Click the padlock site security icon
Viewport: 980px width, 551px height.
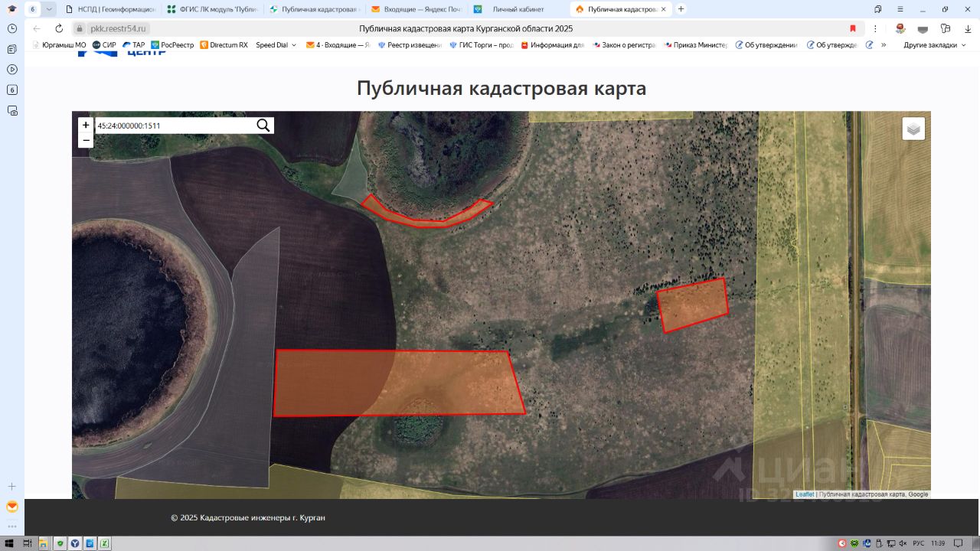pyautogui.click(x=79, y=28)
